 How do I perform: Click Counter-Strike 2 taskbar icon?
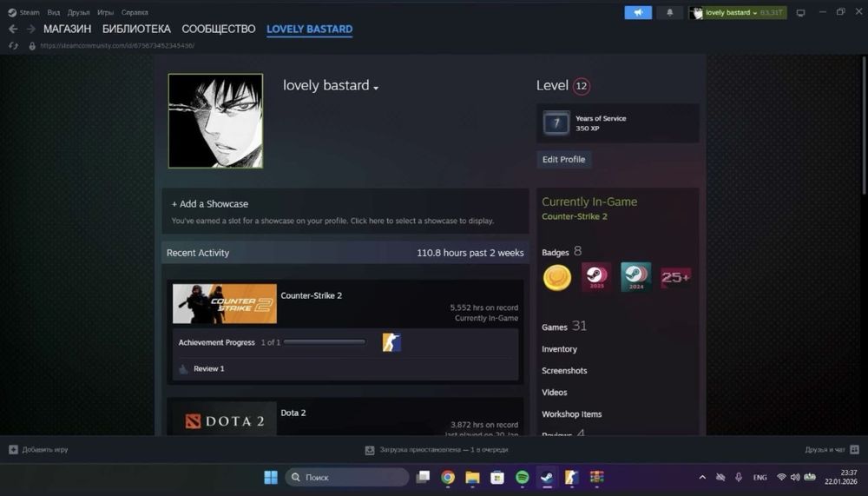coord(571,477)
